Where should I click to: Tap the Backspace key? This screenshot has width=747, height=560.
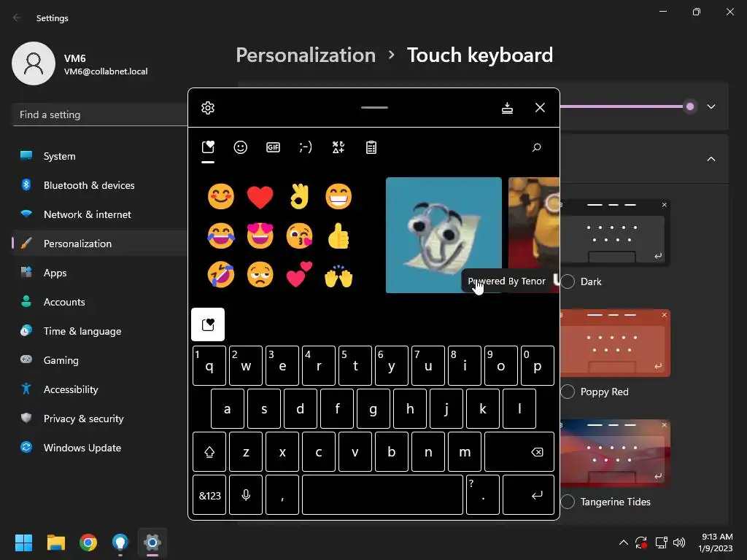(519, 452)
